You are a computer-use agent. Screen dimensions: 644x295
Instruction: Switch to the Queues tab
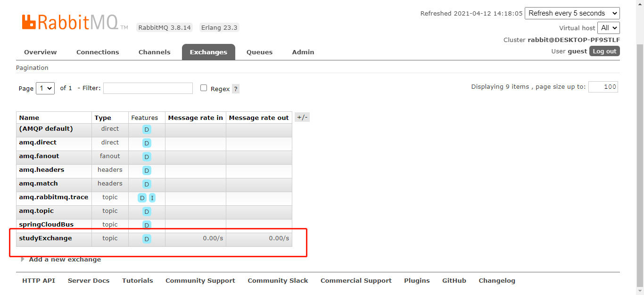click(259, 52)
